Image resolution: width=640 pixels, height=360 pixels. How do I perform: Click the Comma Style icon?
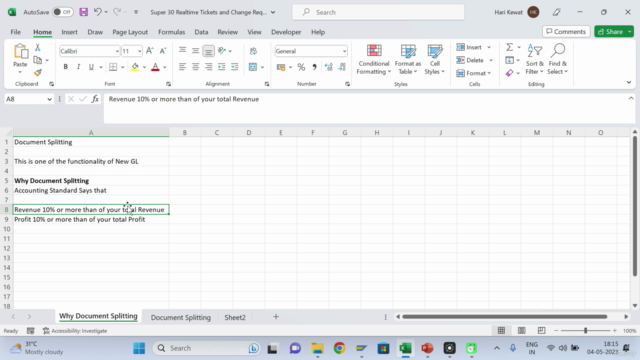point(314,67)
